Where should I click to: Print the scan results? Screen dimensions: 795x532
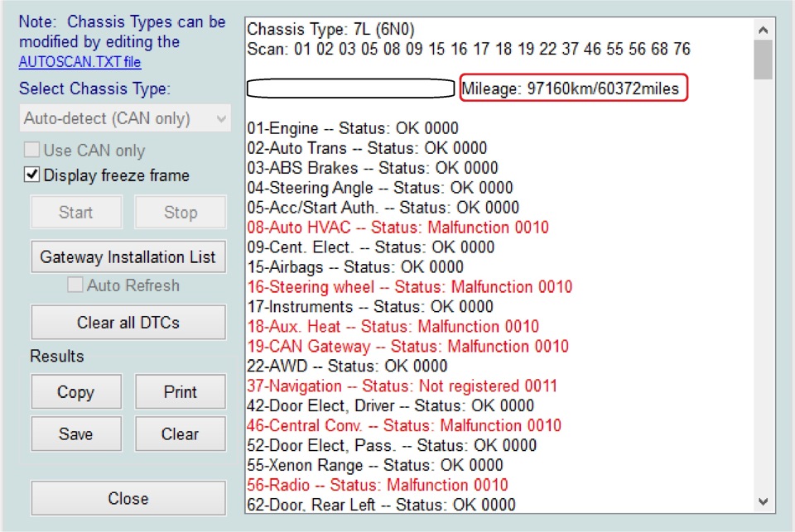(181, 391)
